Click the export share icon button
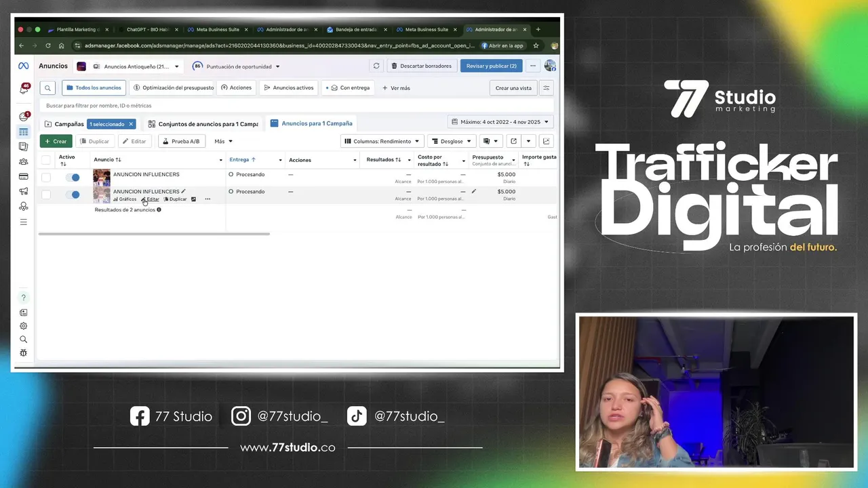This screenshot has height=488, width=868. (513, 141)
